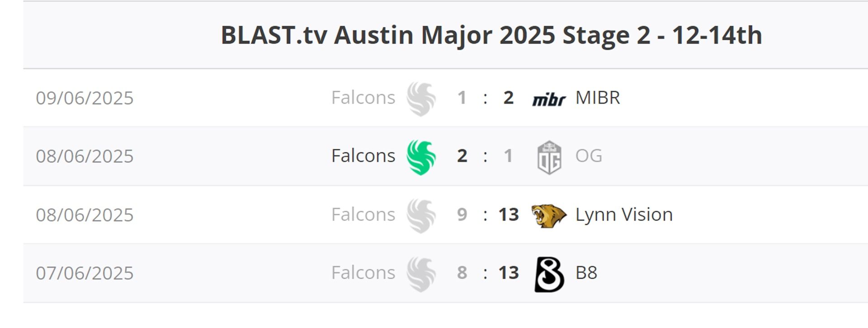Screen dimensions: 868x328
Task: Select the B8 team name
Action: (586, 273)
